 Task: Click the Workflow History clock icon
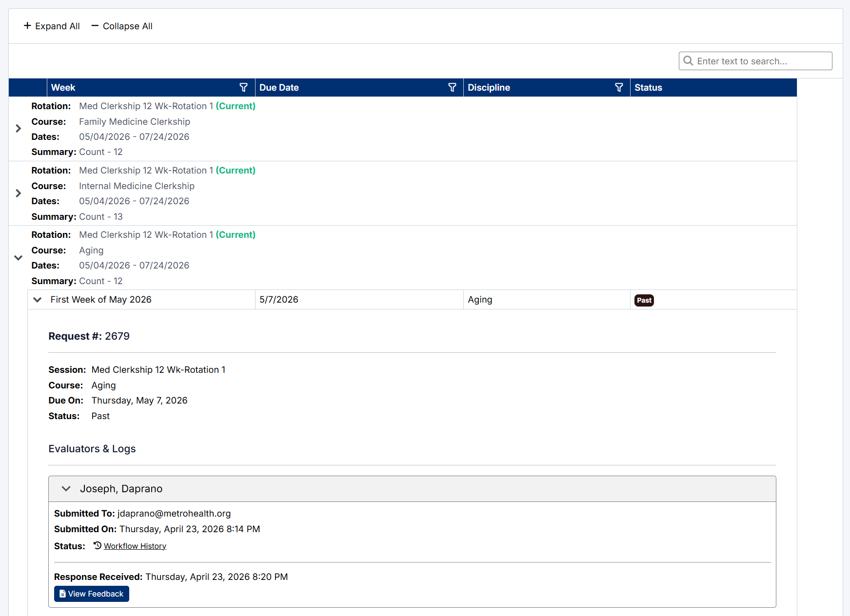[98, 546]
